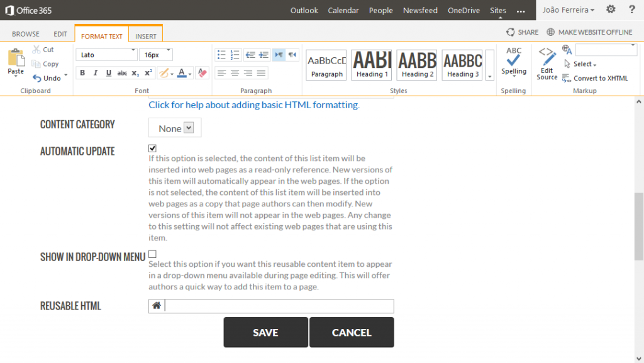Toggle left-to-right text direction

point(279,55)
